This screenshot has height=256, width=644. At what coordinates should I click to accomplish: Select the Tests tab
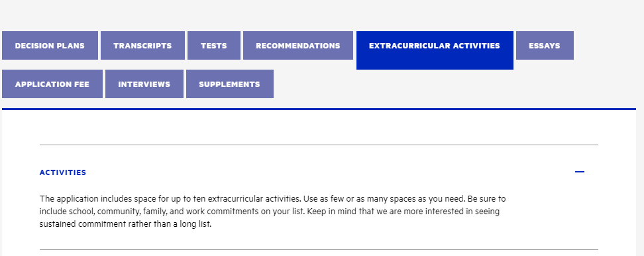click(x=214, y=46)
